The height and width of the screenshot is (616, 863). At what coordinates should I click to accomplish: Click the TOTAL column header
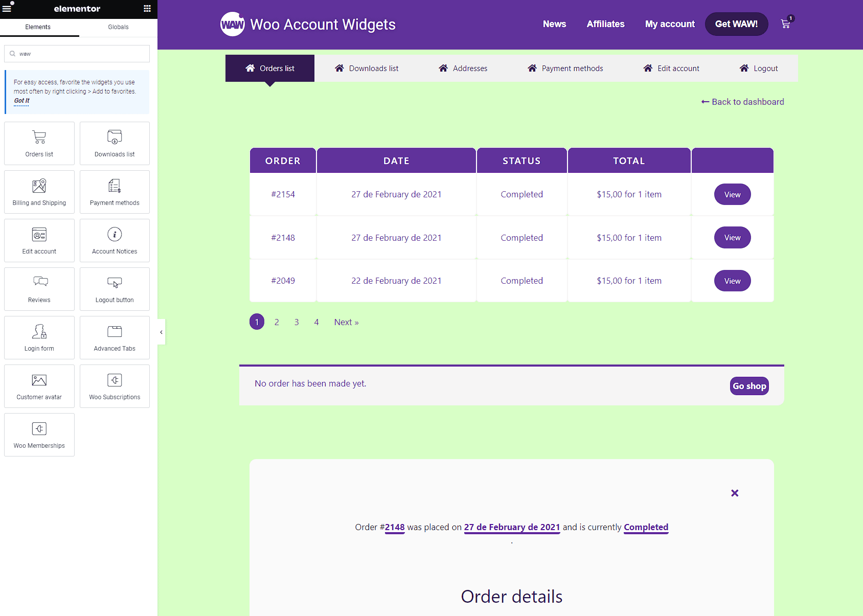click(629, 161)
